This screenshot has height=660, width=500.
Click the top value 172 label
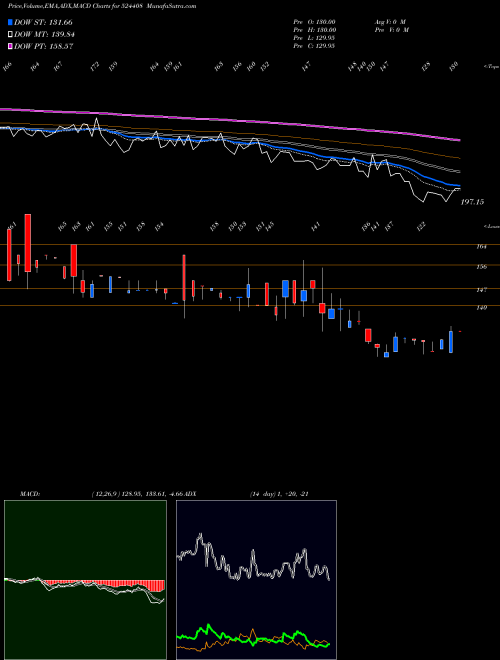click(x=96, y=65)
